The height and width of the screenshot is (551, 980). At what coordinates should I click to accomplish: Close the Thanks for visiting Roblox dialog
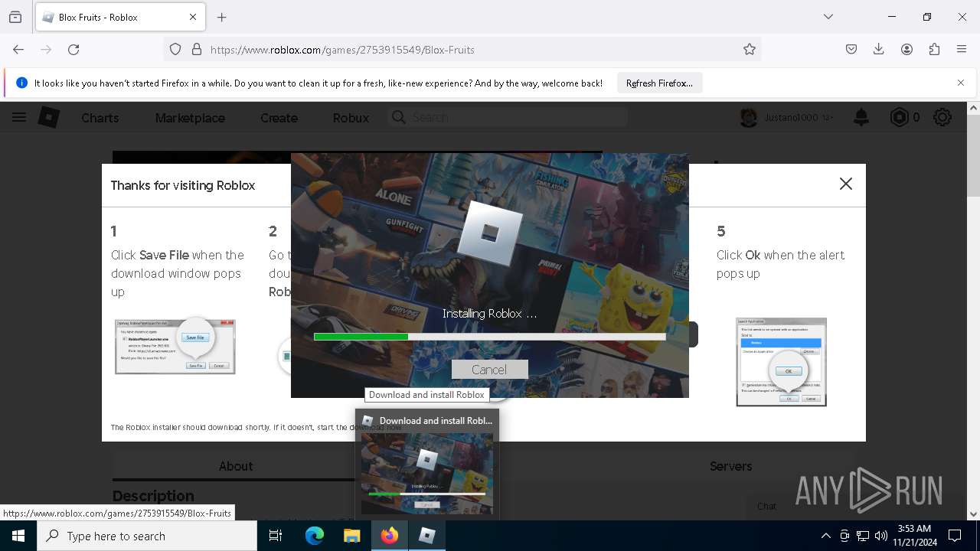click(x=845, y=184)
